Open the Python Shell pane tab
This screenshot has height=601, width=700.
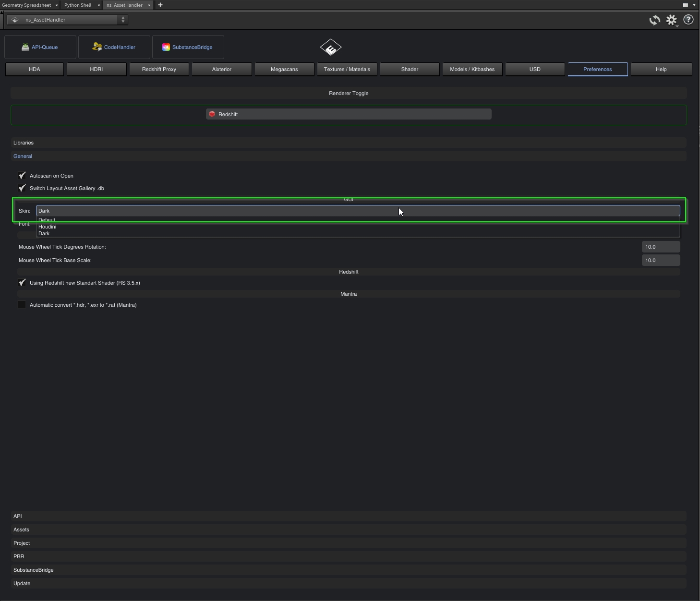78,5
